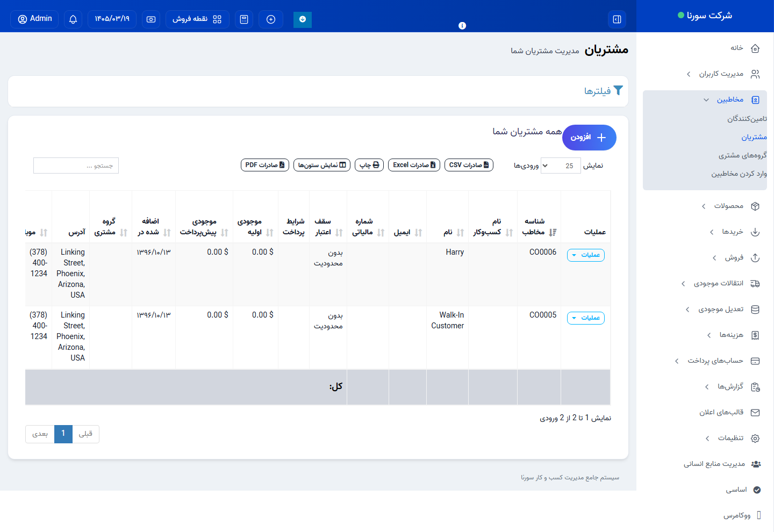This screenshot has width=774, height=532.
Task: Collapse the مخاطبین menu chevron
Action: 706,100
